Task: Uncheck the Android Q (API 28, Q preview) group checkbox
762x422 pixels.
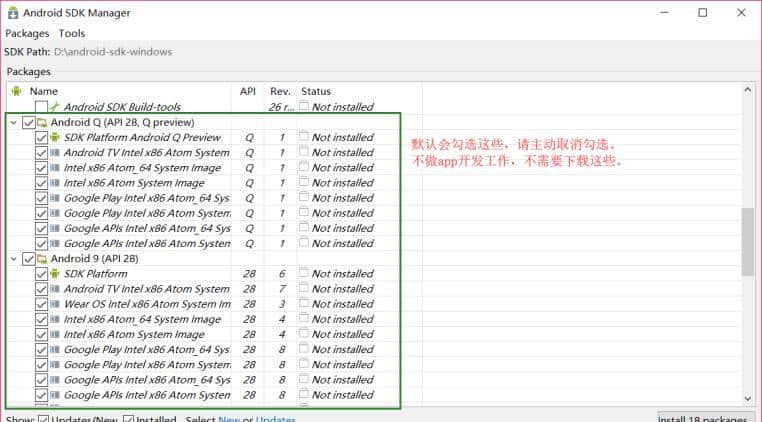Action: (x=29, y=123)
